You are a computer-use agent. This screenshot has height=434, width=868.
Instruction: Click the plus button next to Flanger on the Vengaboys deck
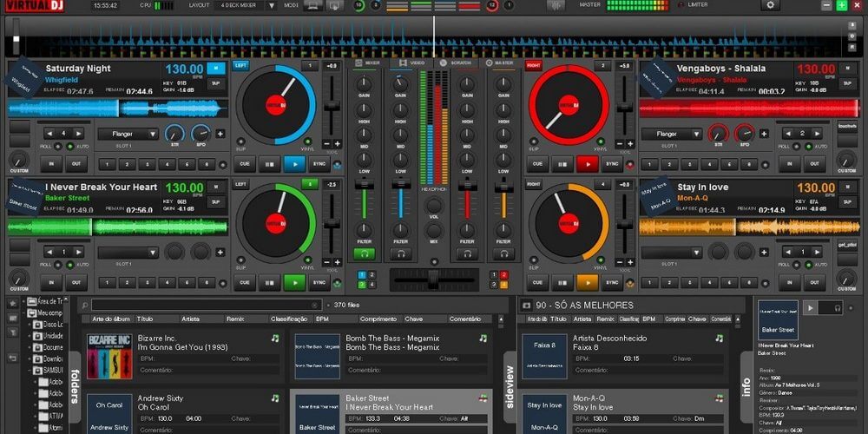coord(764,134)
